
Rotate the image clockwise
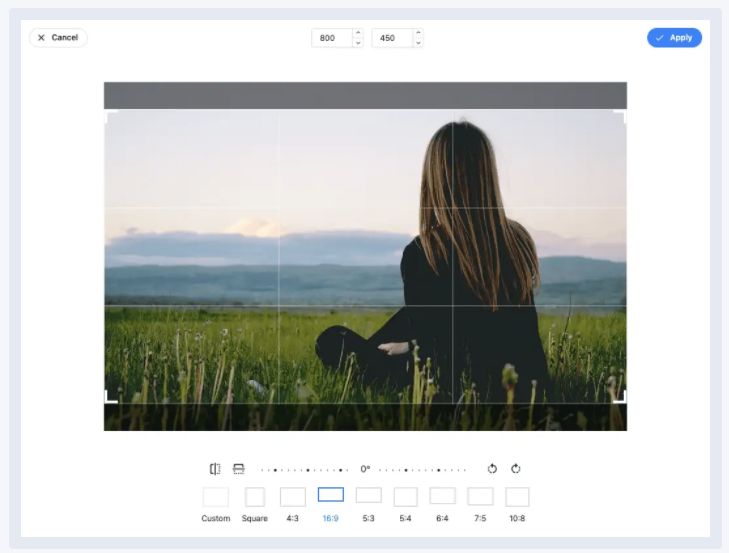[x=516, y=469]
